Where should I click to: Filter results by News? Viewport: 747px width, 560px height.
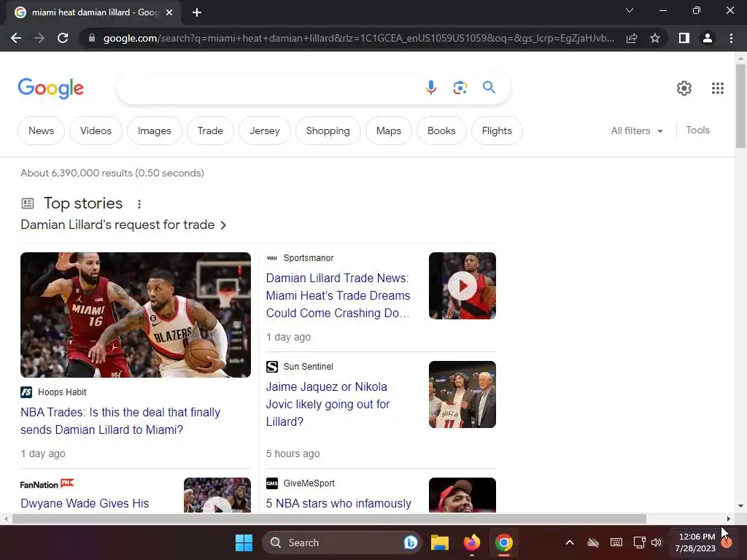click(41, 131)
